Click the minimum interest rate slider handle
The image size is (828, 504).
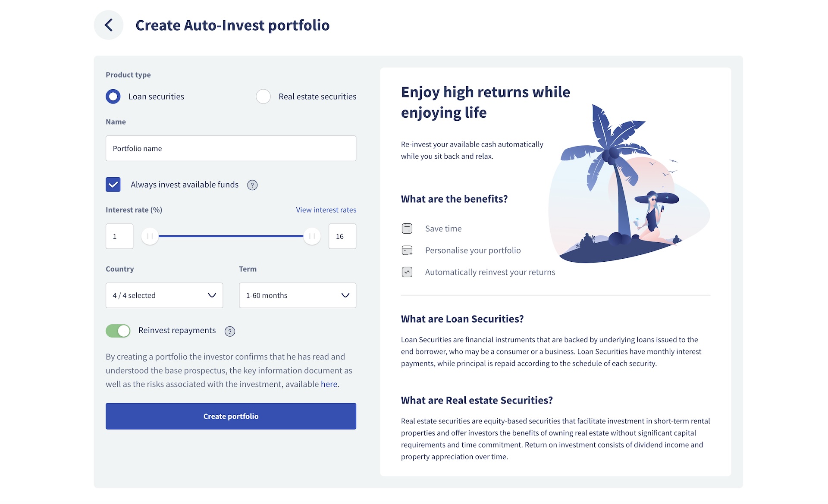[x=150, y=236]
